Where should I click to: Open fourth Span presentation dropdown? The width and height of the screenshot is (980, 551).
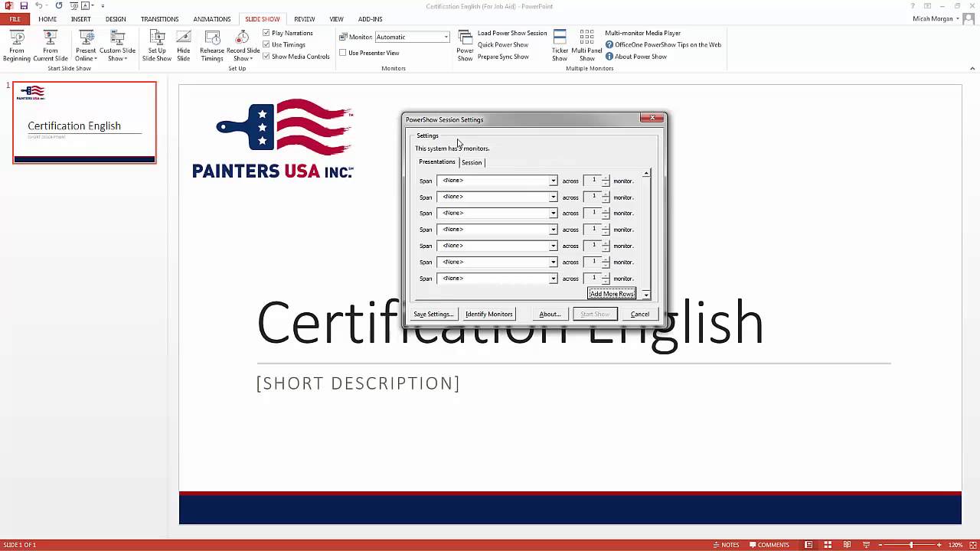(553, 230)
